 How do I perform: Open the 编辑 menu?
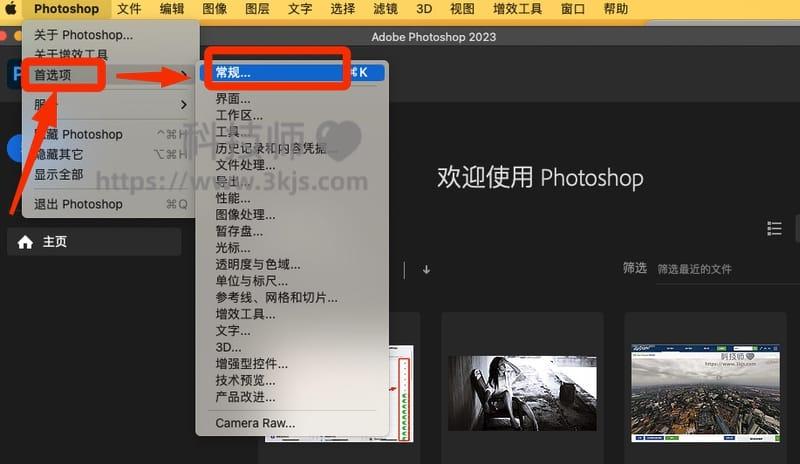click(x=171, y=9)
